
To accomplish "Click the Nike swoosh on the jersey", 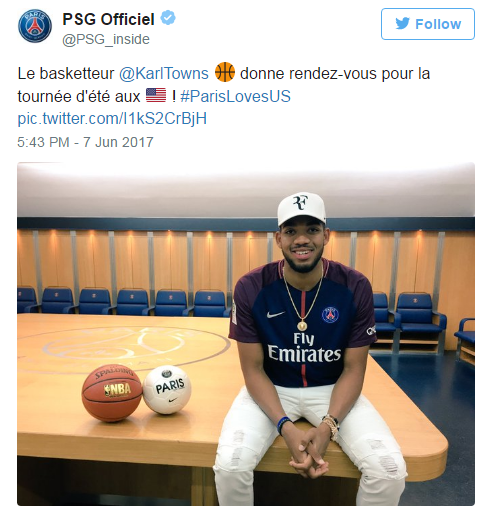I will click(x=275, y=314).
